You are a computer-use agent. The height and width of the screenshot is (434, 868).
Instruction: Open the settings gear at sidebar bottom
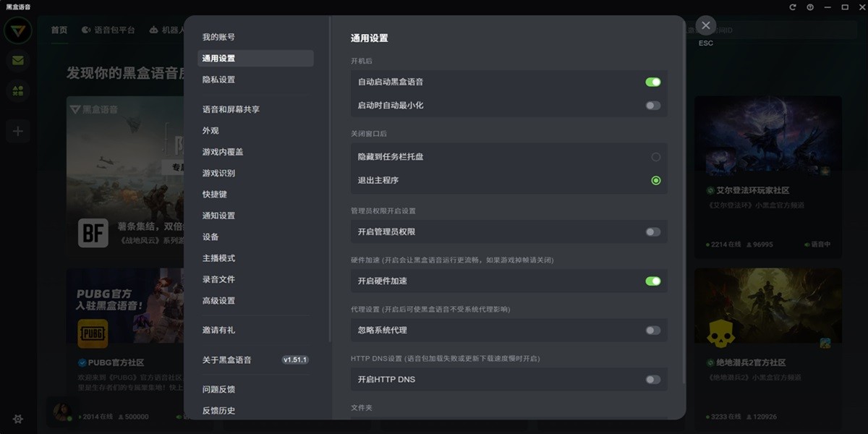point(17,419)
